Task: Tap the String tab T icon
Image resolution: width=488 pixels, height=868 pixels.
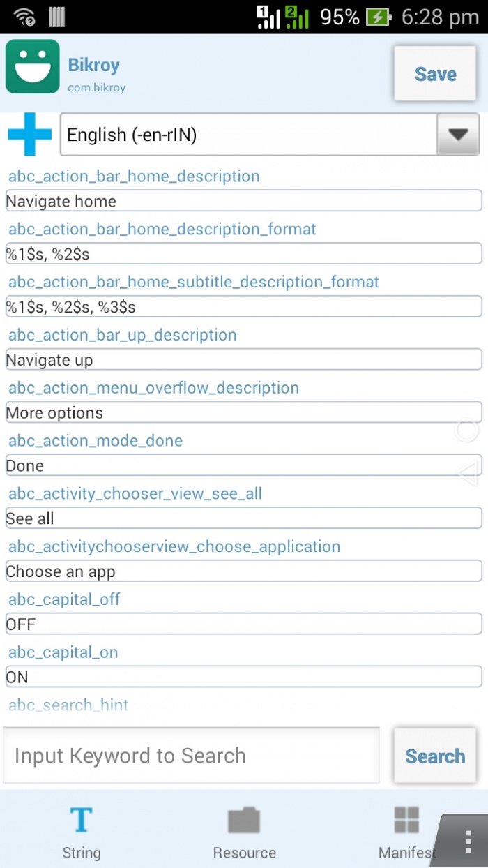Action: click(x=82, y=821)
